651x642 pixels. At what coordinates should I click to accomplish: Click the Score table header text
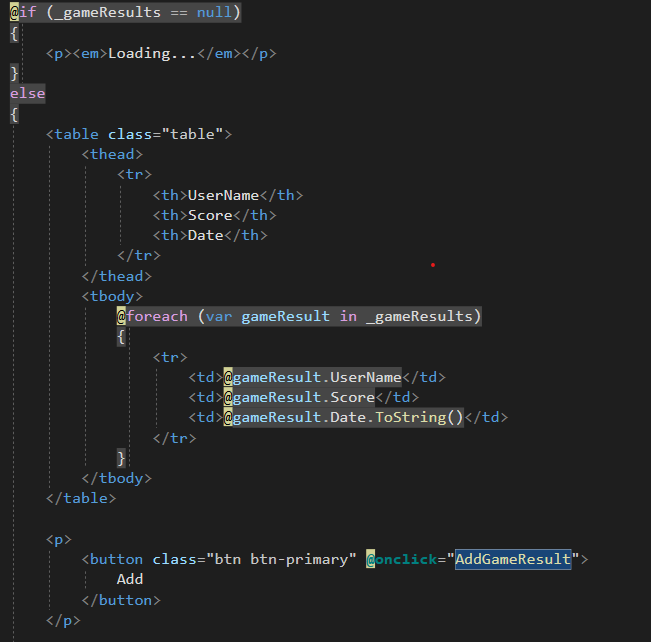coord(210,215)
